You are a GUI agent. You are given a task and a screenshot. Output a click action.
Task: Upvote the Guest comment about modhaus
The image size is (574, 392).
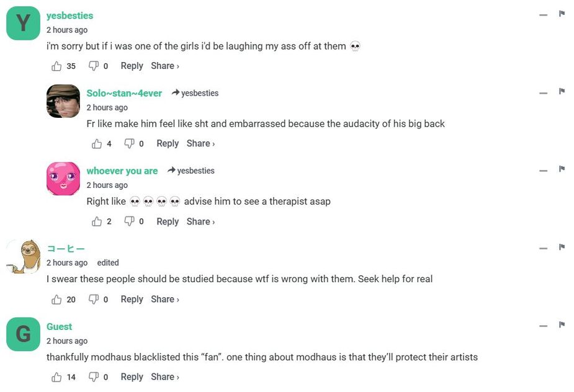(x=57, y=377)
